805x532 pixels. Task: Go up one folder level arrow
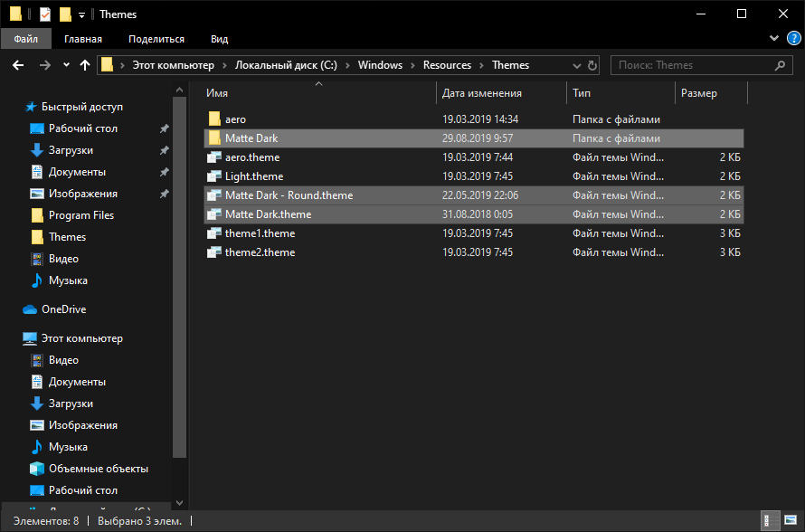[x=85, y=65]
